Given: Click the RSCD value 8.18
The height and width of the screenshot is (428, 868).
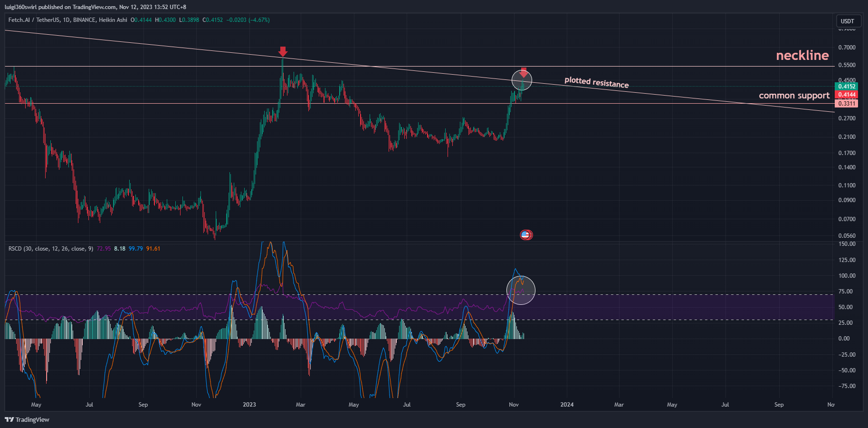Looking at the screenshot, I should click(x=120, y=249).
